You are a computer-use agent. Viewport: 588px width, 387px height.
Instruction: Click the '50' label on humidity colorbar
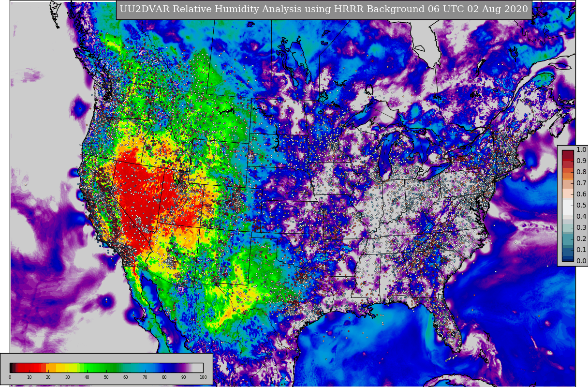106,377
